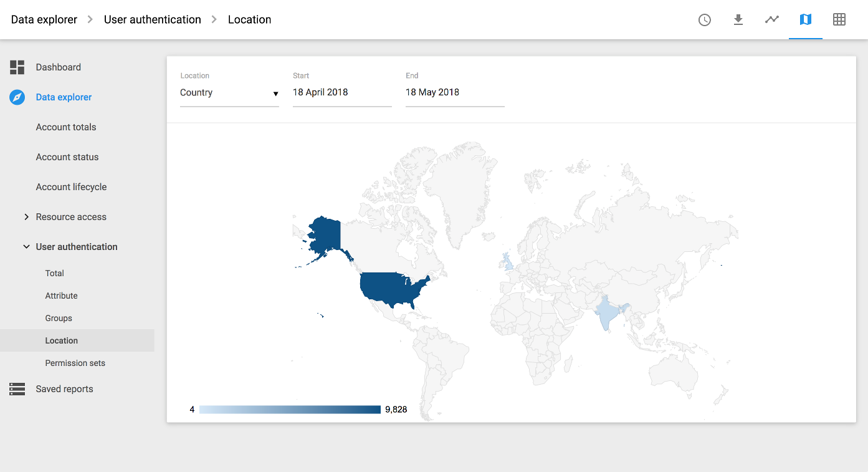Expand the Resource access section

26,217
